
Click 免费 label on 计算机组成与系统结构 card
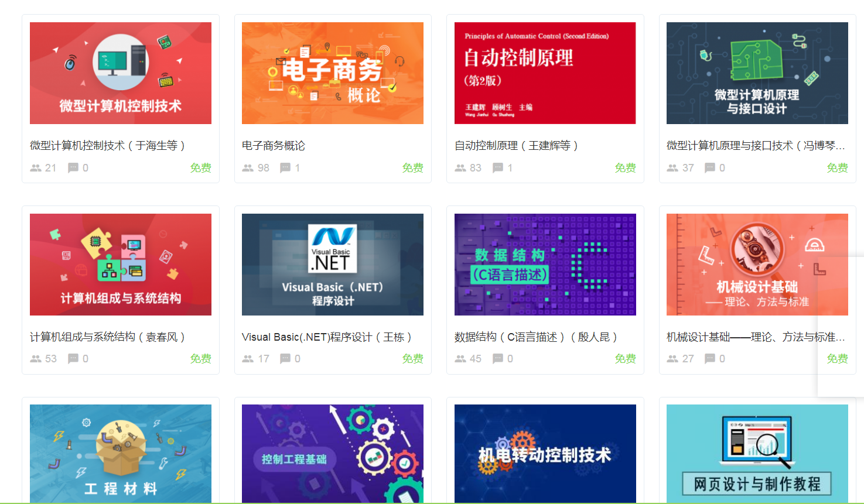coord(200,359)
